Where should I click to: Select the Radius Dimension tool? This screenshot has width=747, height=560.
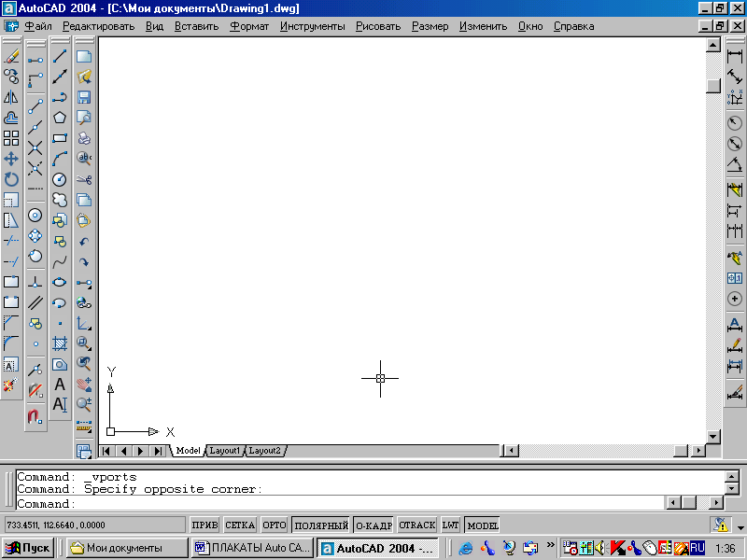point(735,123)
